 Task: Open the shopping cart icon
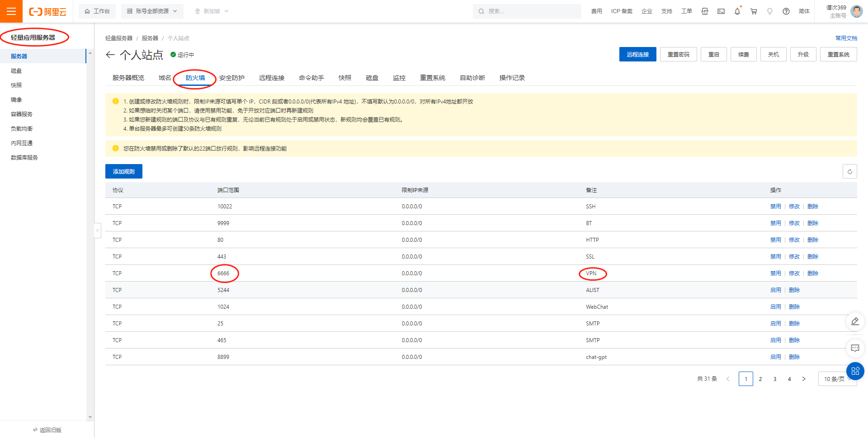click(754, 11)
